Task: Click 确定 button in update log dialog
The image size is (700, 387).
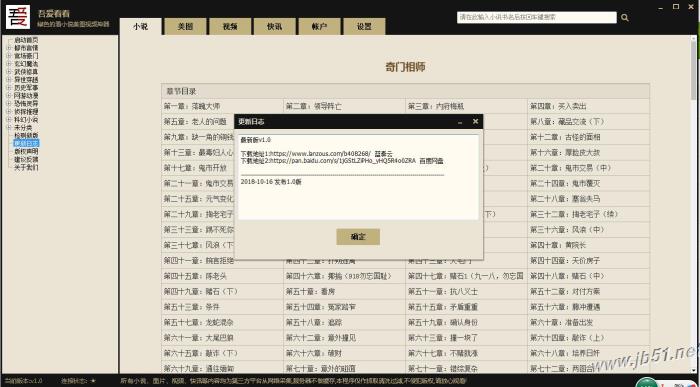Action: point(358,237)
